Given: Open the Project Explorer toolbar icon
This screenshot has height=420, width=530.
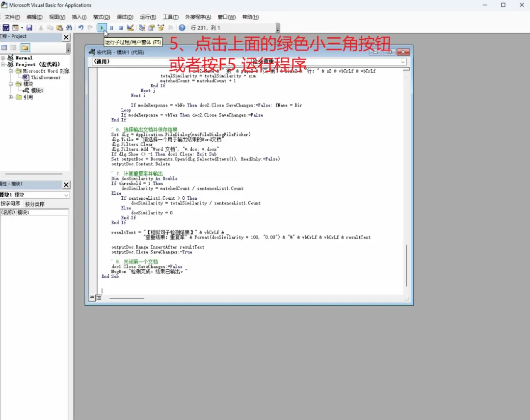Looking at the screenshot, I should pyautogui.click(x=142, y=27).
